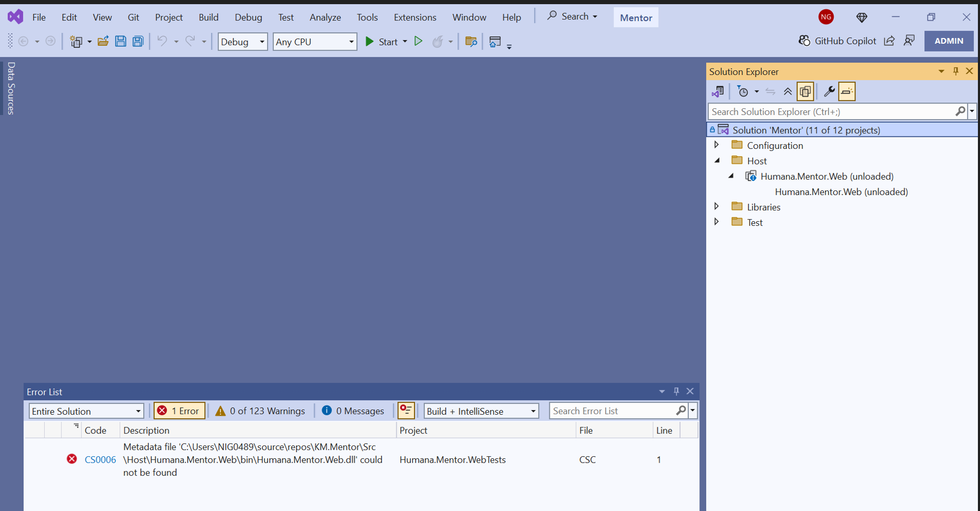The height and width of the screenshot is (511, 980).
Task: Click the Send Feedback person icon
Action: (x=909, y=41)
